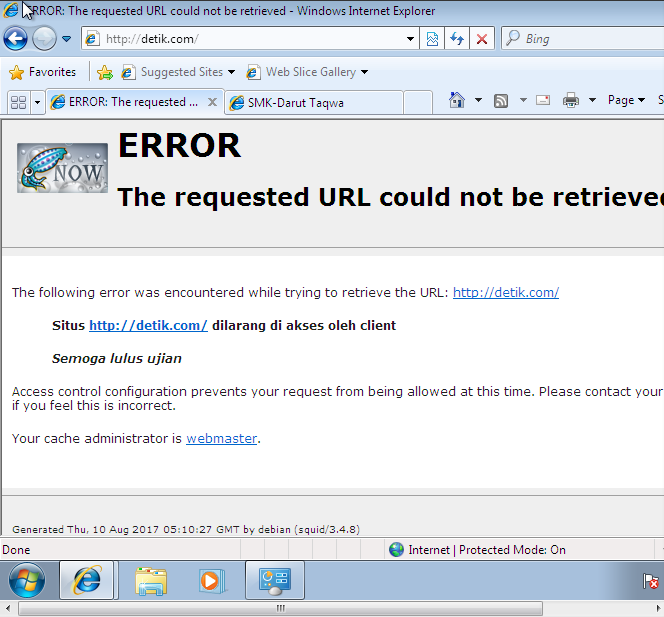Click the Quick Tabs grid icon
This screenshot has height=617, width=664.
tap(18, 102)
